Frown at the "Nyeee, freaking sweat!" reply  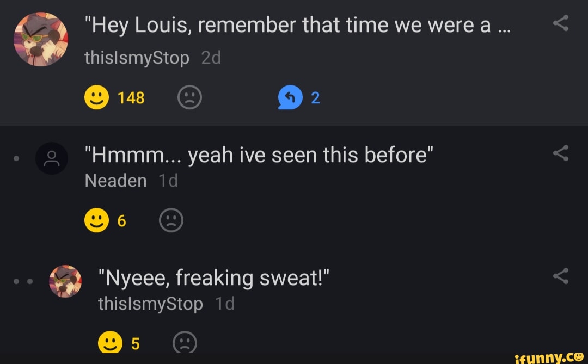tap(184, 343)
